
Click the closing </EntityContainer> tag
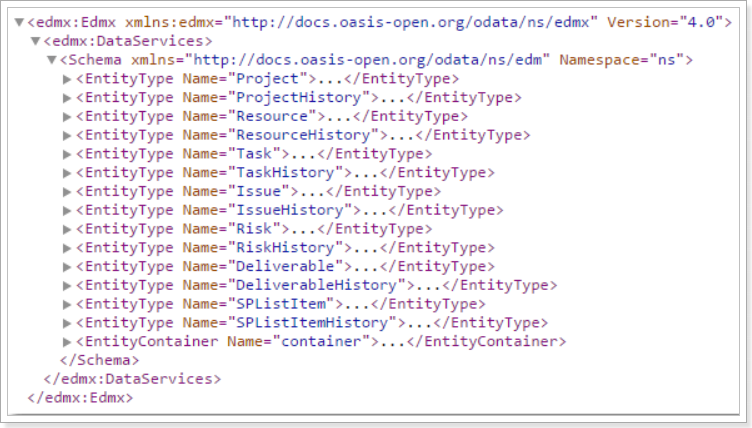(x=487, y=341)
